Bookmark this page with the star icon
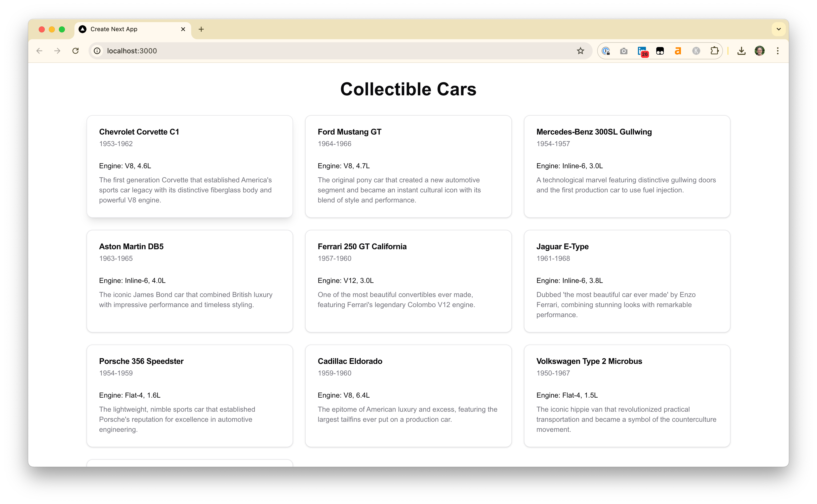This screenshot has width=817, height=504. click(x=580, y=51)
